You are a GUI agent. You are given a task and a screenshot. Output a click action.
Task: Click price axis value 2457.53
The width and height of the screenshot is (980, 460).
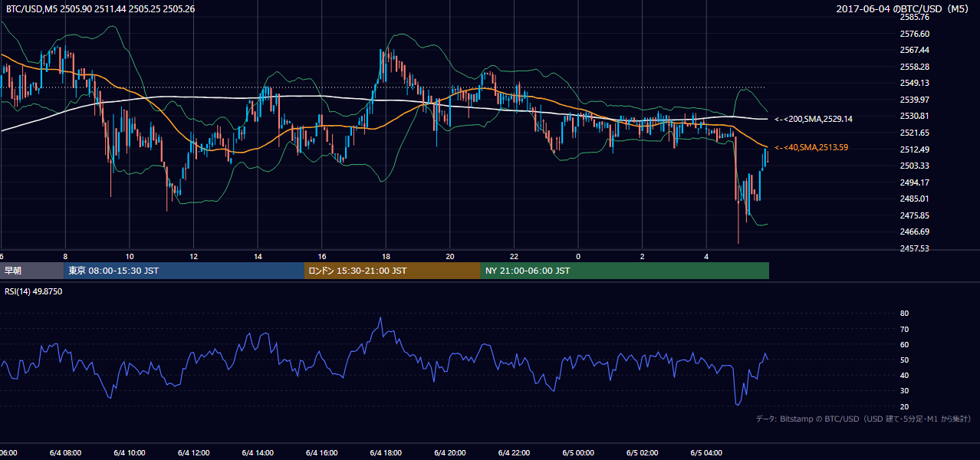pyautogui.click(x=915, y=248)
